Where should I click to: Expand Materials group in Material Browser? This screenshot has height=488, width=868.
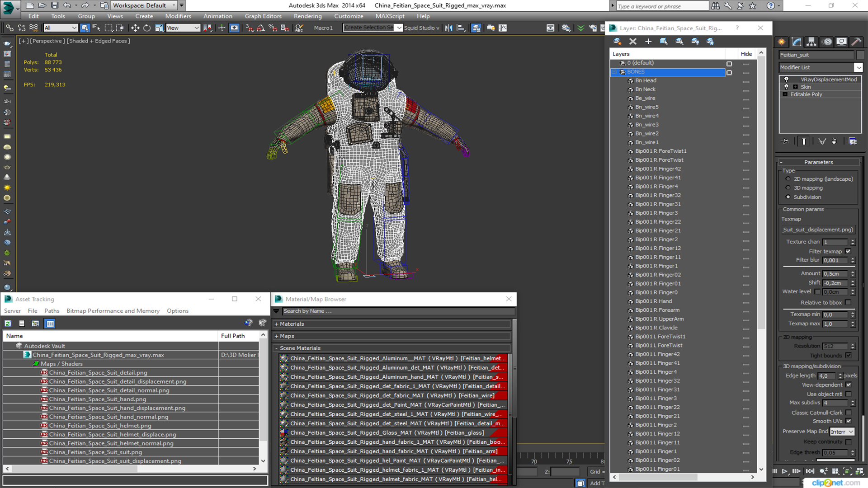(x=276, y=324)
